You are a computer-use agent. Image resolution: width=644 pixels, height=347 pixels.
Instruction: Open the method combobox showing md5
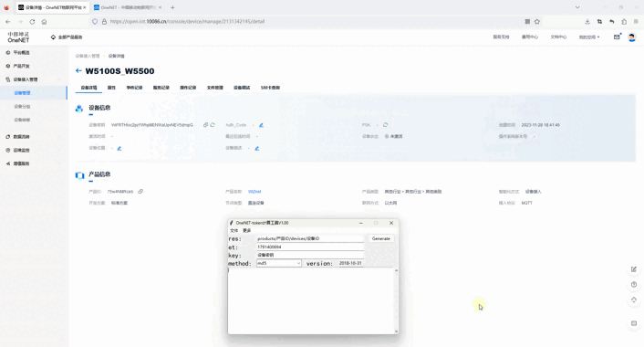(x=278, y=263)
